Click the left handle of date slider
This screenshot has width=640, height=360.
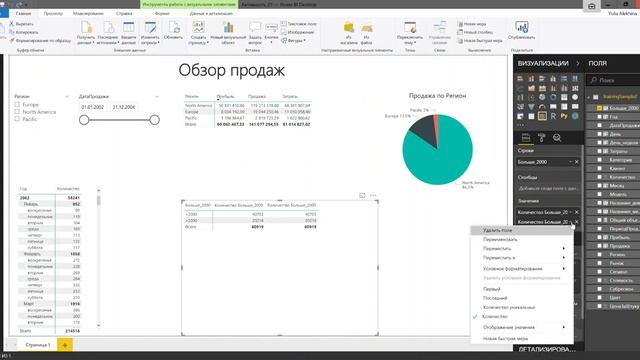[84, 120]
